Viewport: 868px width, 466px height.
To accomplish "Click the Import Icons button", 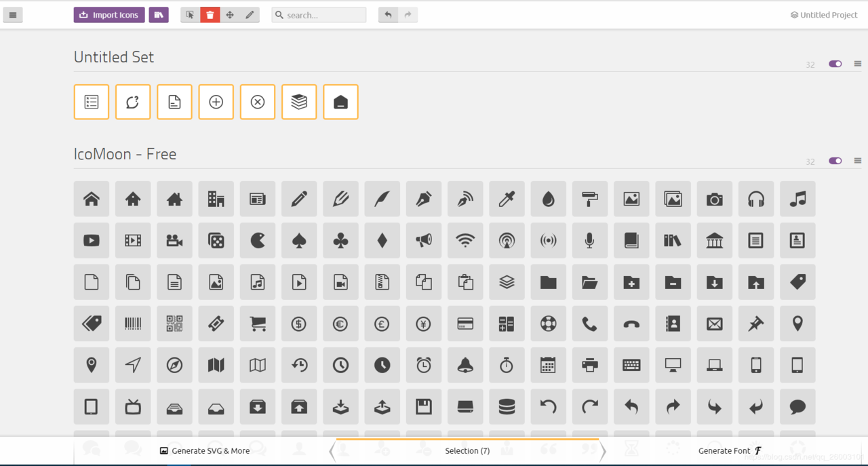I will [109, 15].
